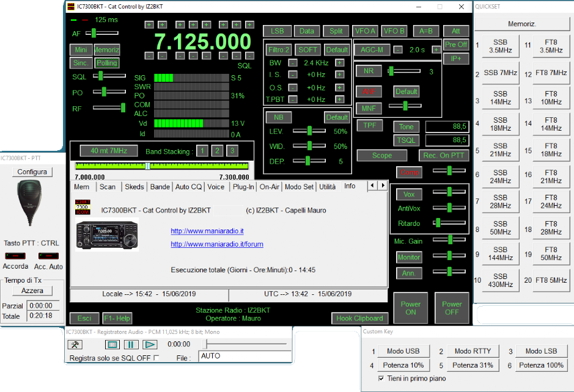Stop the audio recorder
The height and width of the screenshot is (392, 574).
click(112, 344)
